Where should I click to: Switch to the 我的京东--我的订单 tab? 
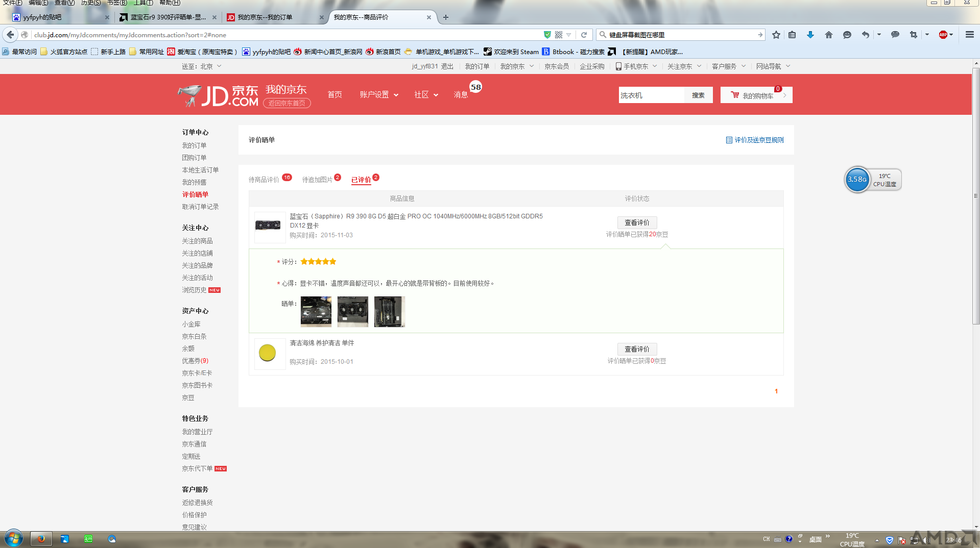[275, 17]
